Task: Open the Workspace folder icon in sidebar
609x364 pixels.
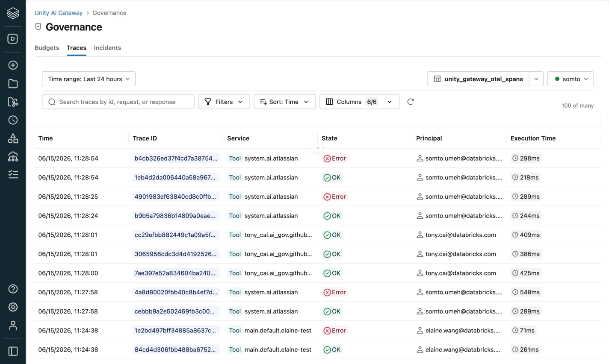Action: (x=13, y=84)
